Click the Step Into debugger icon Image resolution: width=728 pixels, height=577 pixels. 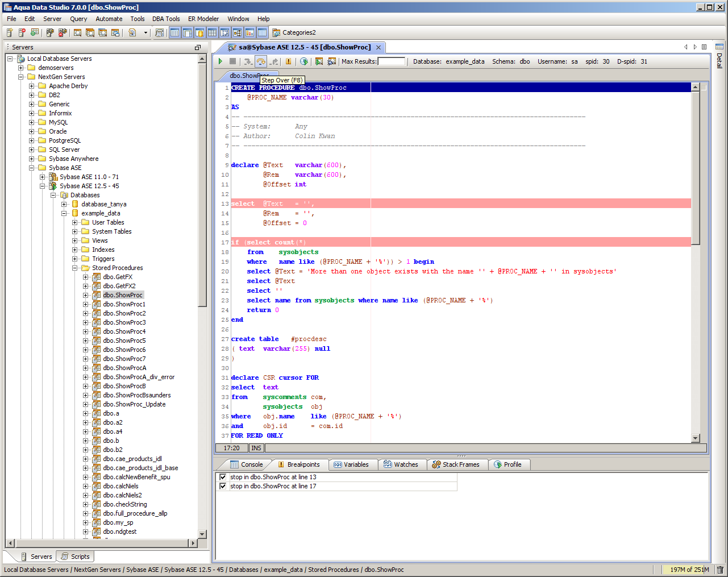click(x=248, y=61)
